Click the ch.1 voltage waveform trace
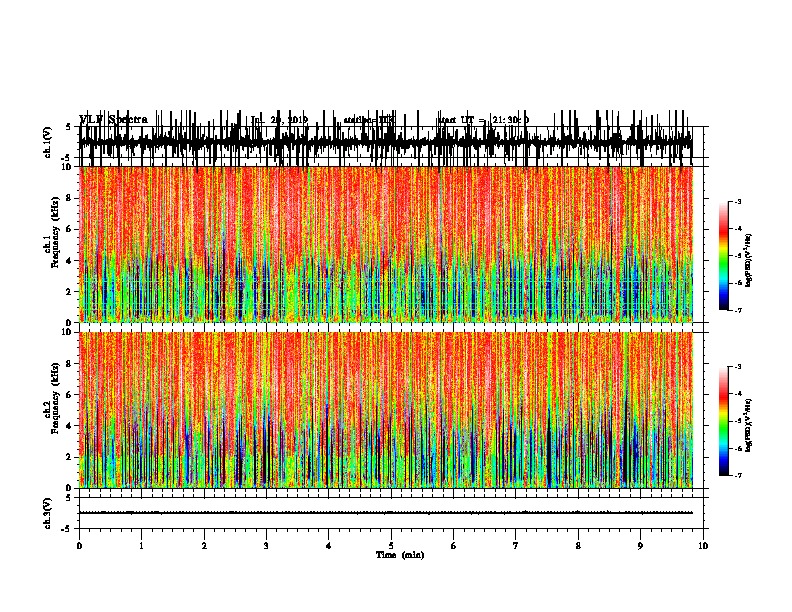This screenshot has height=612, width=792. (x=386, y=142)
